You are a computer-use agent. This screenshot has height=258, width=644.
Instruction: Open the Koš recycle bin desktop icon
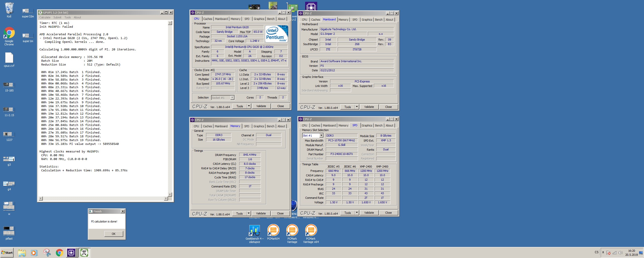(x=9, y=10)
